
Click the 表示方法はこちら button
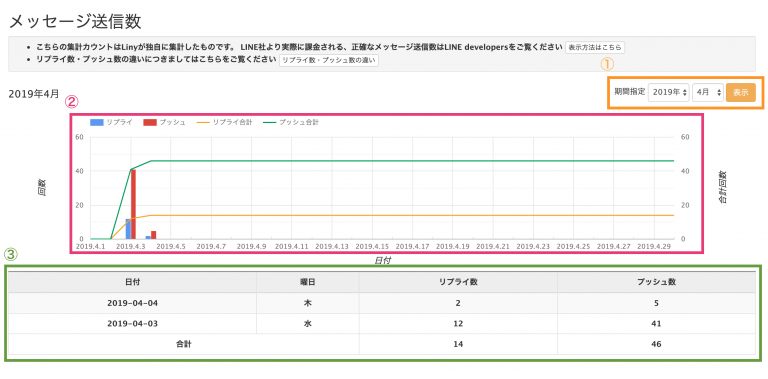tap(595, 47)
